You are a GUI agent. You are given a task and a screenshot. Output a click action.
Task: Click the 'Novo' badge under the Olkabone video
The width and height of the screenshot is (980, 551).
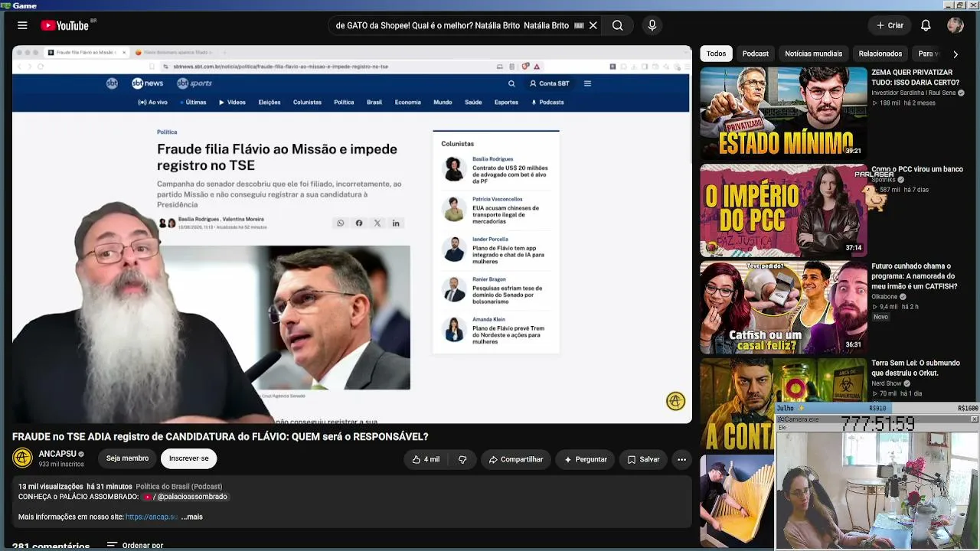[880, 317]
